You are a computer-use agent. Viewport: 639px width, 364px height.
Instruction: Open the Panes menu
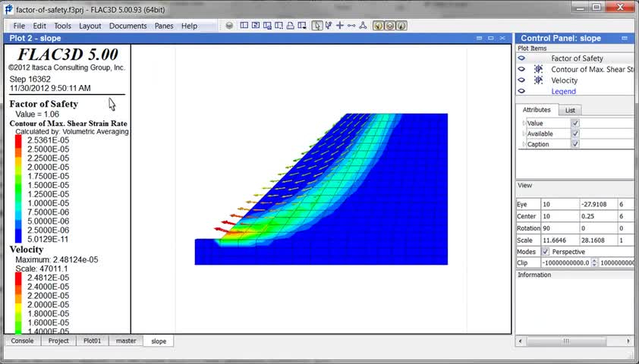click(x=164, y=26)
